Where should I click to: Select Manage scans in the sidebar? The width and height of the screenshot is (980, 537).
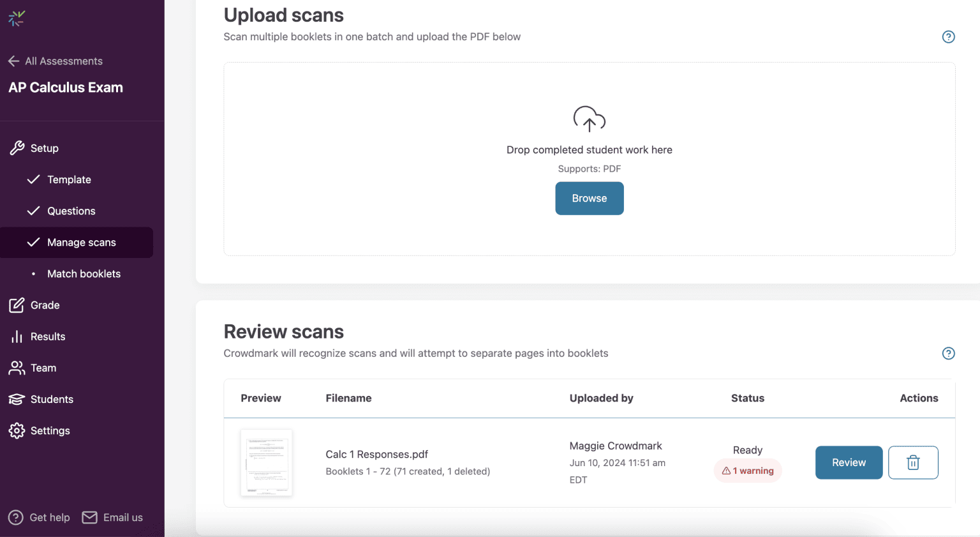(x=81, y=243)
